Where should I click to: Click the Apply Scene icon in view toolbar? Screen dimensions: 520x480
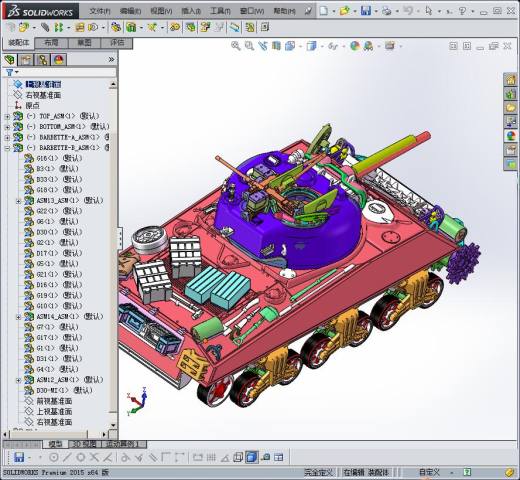point(369,46)
